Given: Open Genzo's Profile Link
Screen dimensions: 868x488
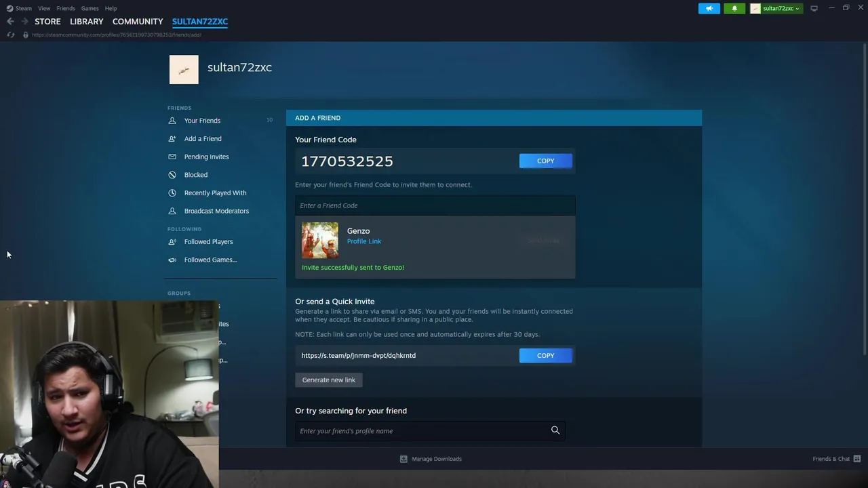Looking at the screenshot, I should [364, 241].
